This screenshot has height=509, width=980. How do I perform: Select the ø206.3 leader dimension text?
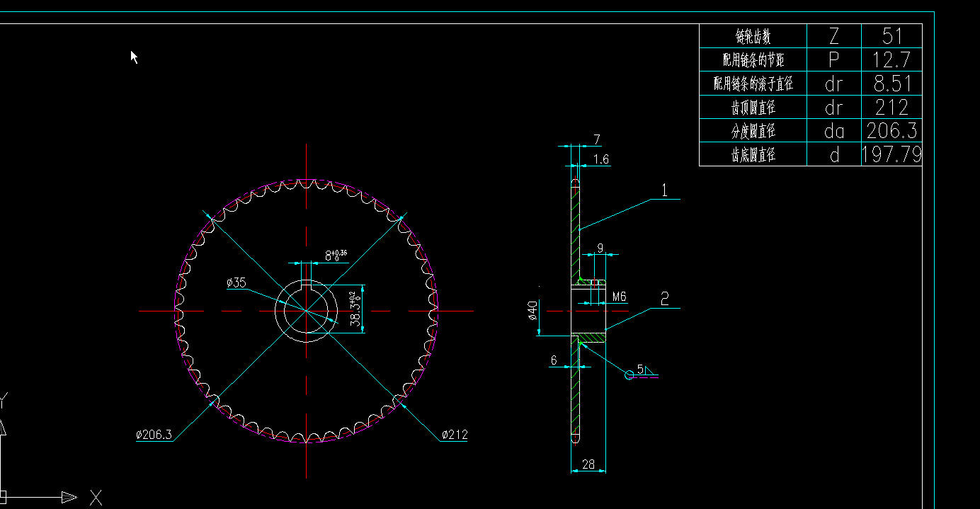154,435
